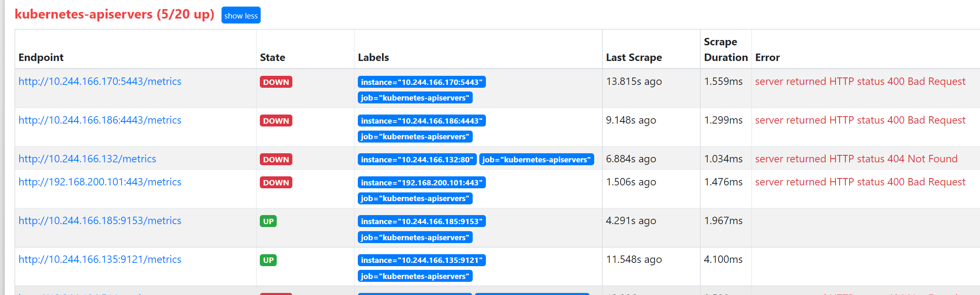The width and height of the screenshot is (980, 295).
Task: Click UP badge for 10.244.166.135:9121
Action: (268, 260)
